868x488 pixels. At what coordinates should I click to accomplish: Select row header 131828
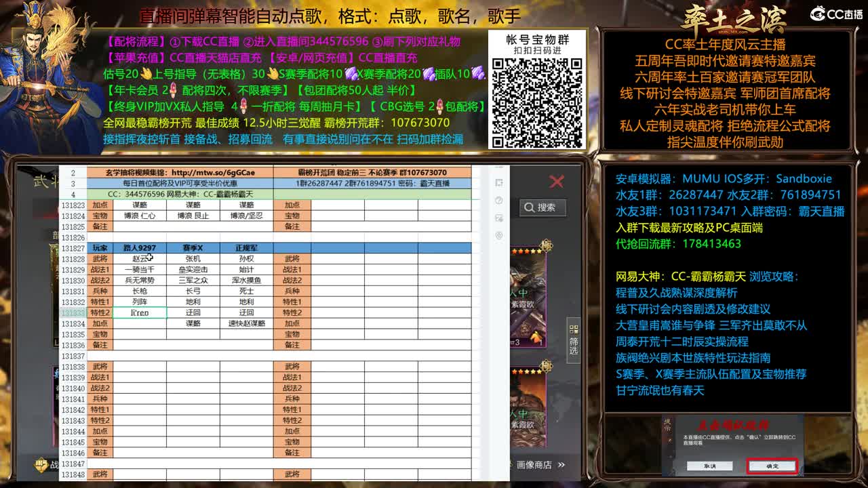point(73,259)
